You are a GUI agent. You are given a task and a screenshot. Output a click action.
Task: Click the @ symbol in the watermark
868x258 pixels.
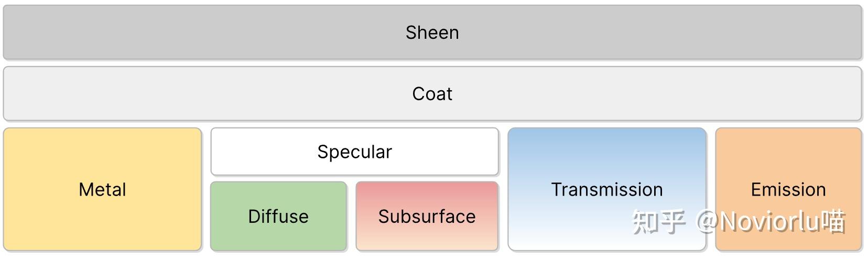pyautogui.click(x=707, y=221)
